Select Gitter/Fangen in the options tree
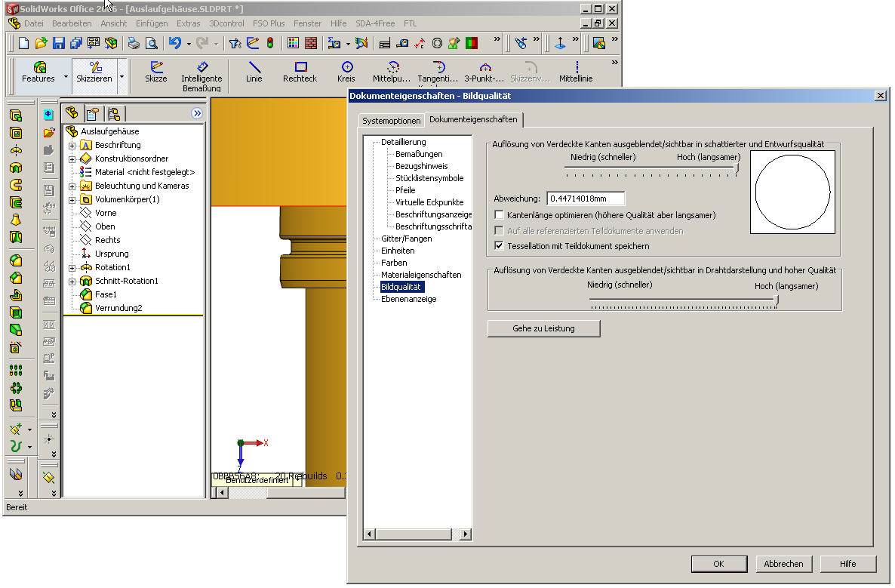The width and height of the screenshot is (895, 588). click(407, 239)
